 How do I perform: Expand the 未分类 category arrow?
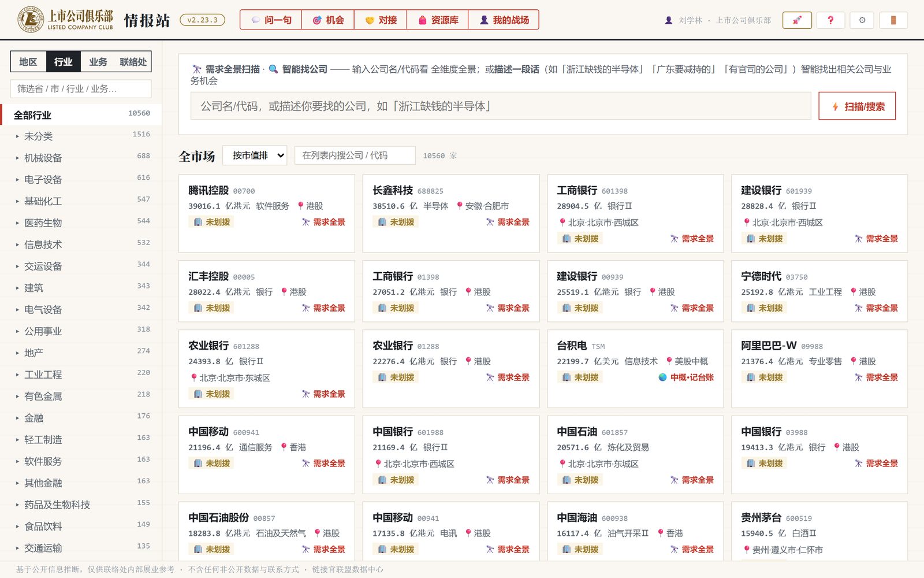click(x=17, y=136)
